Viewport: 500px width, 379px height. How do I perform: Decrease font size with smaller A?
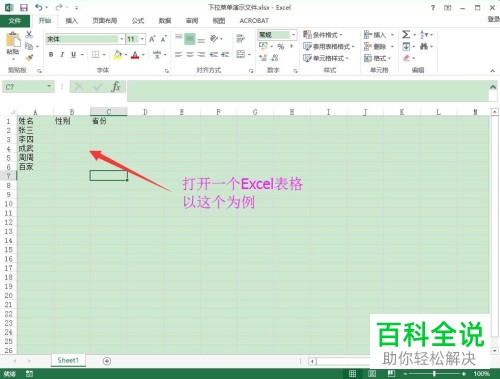[163, 39]
